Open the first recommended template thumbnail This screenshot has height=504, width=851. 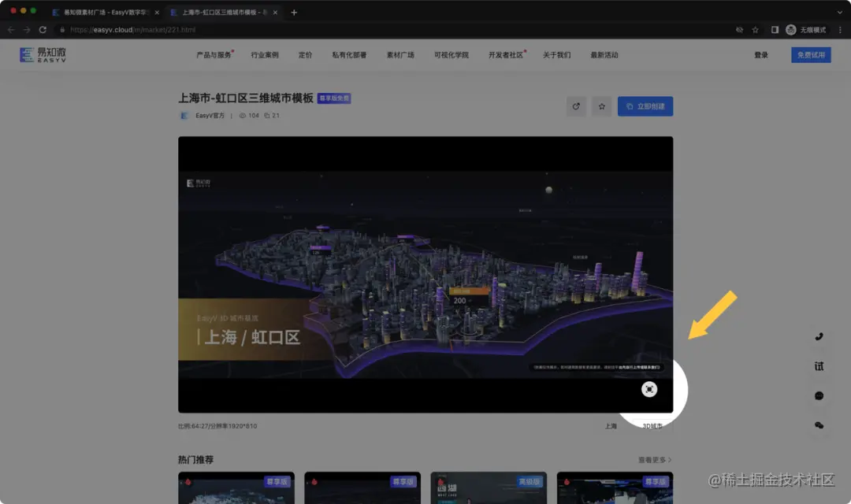[x=236, y=487]
